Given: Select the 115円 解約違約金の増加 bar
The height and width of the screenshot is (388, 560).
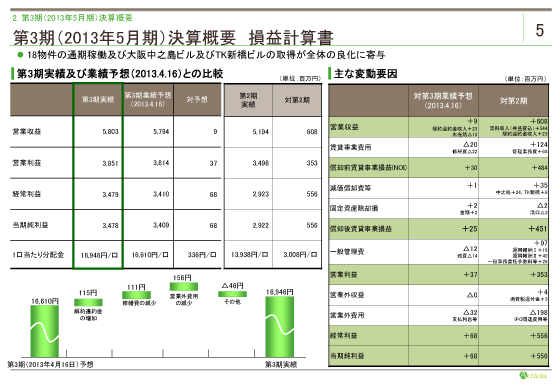Looking at the screenshot, I should pos(88,302).
